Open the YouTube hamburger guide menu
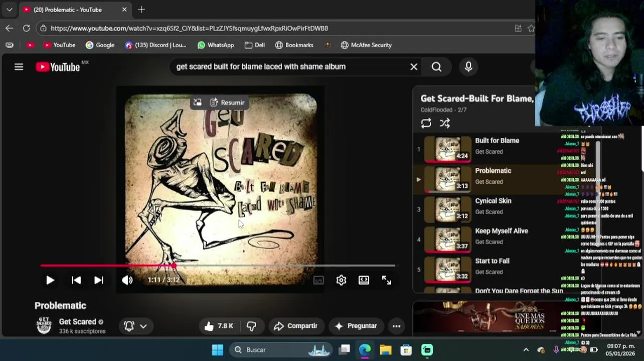Viewport: 644px width, 361px height. [x=19, y=67]
